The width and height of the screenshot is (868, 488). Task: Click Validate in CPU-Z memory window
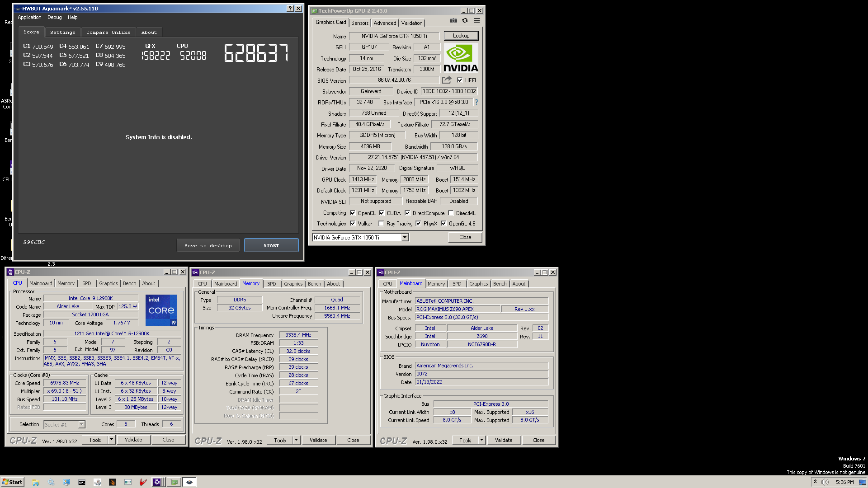point(318,440)
